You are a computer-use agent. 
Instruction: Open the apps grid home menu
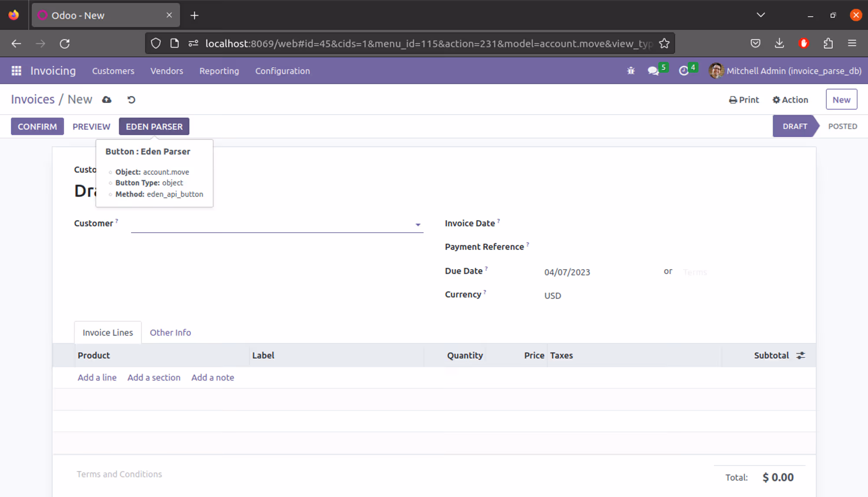click(16, 71)
